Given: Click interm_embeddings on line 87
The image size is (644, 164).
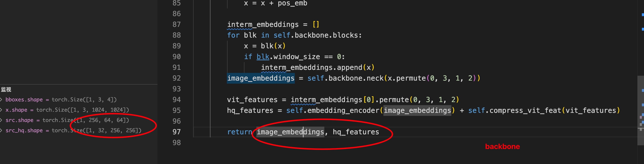Looking at the screenshot, I should tap(263, 25).
